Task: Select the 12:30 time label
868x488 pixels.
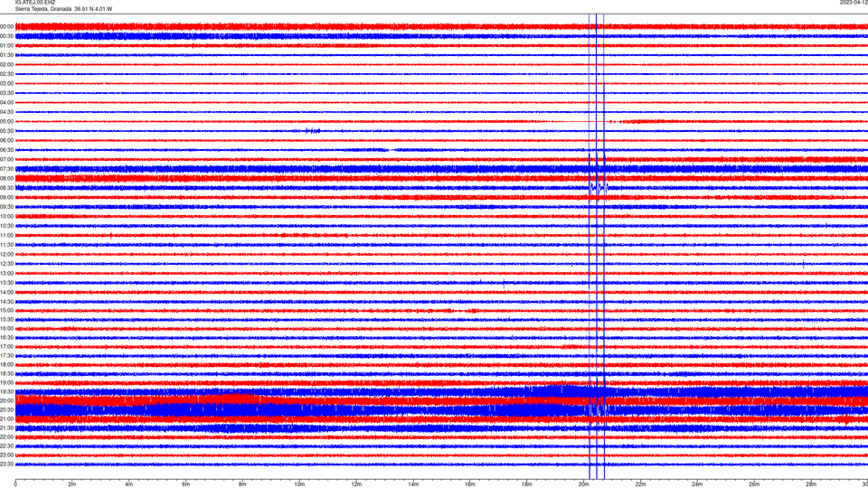Action: (6, 264)
